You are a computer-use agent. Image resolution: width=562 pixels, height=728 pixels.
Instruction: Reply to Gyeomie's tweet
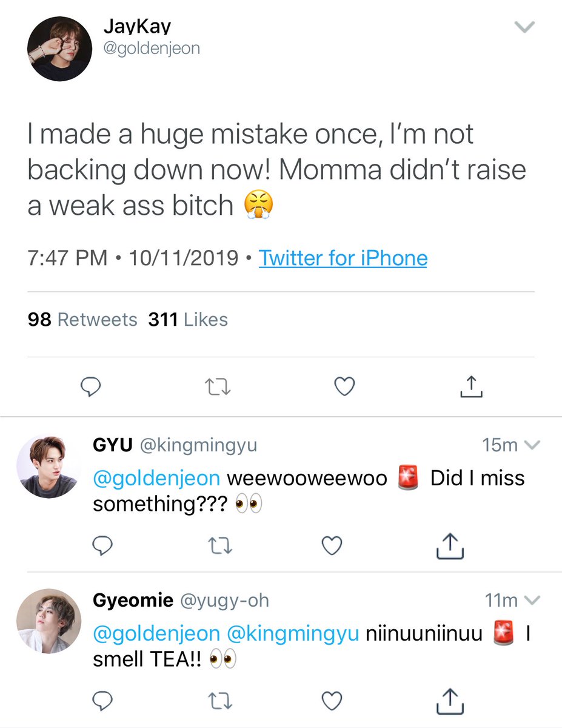click(x=103, y=702)
